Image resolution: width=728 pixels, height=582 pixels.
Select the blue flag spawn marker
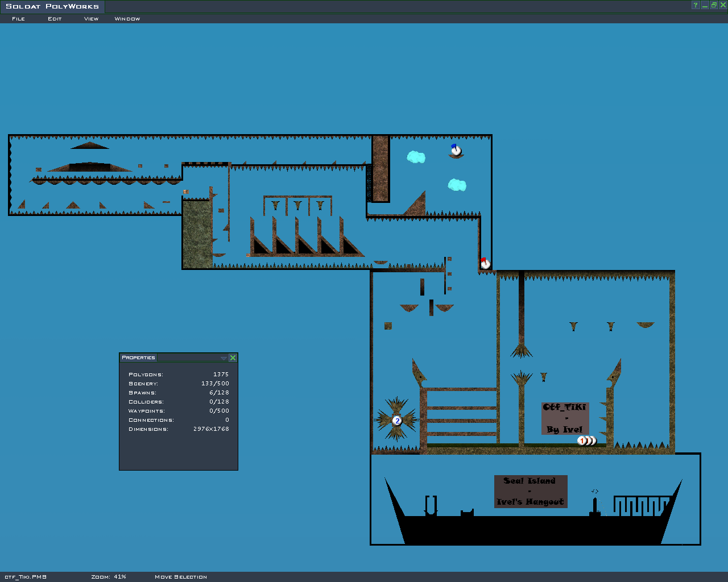point(456,151)
